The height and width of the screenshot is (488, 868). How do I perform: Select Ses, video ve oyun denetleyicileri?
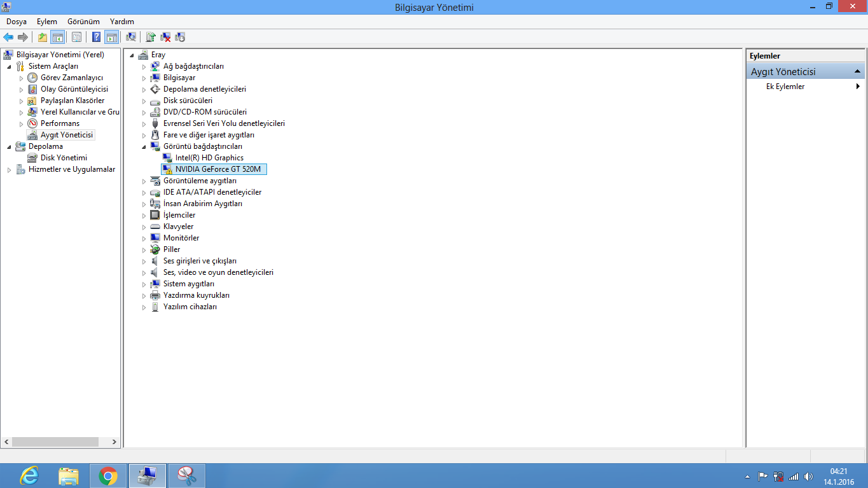(x=218, y=272)
